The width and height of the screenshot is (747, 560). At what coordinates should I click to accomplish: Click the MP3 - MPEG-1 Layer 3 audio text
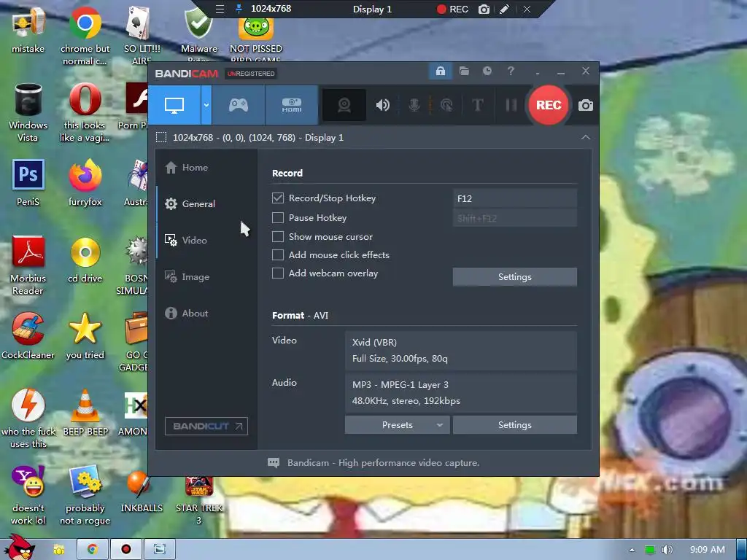click(x=400, y=385)
